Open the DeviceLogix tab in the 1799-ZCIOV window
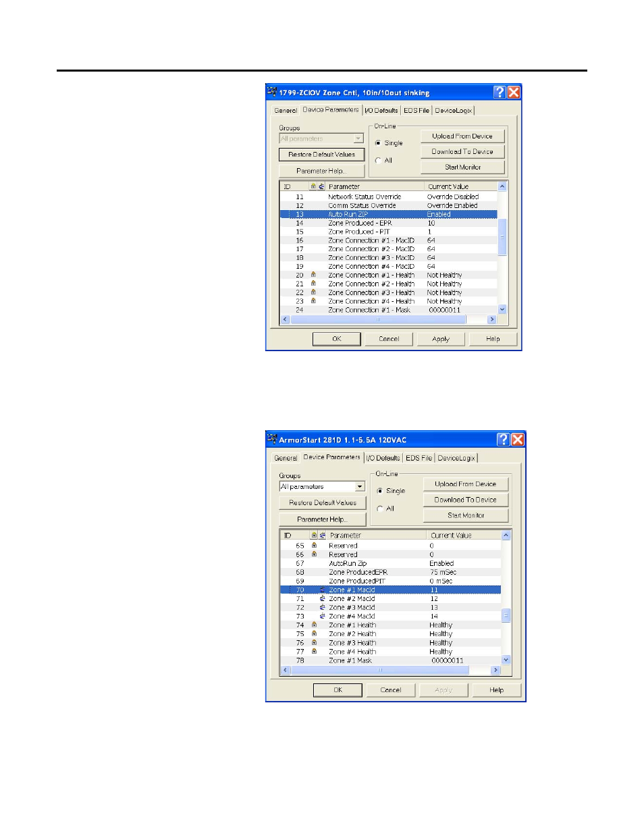The height and width of the screenshot is (834, 644). pyautogui.click(x=453, y=111)
